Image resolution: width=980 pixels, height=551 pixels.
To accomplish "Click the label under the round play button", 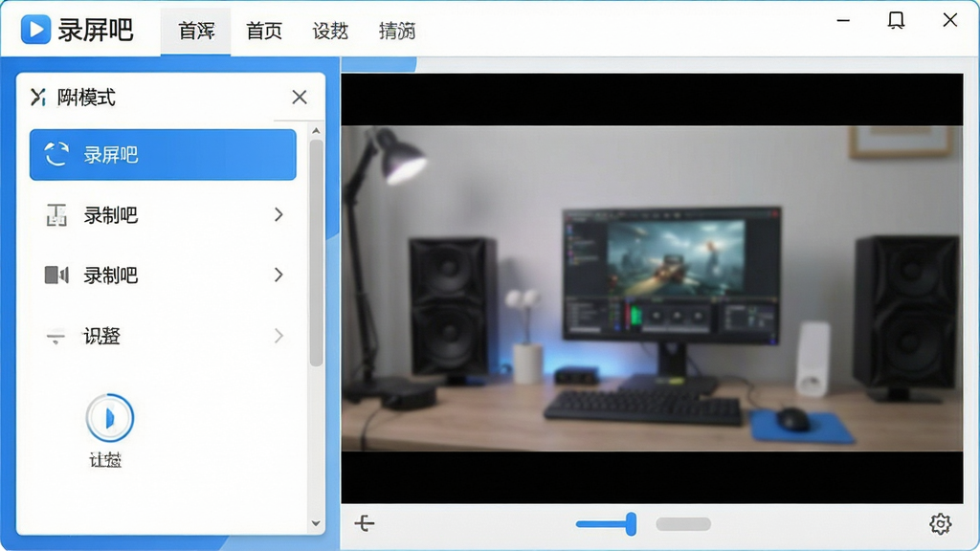I will click(x=105, y=460).
